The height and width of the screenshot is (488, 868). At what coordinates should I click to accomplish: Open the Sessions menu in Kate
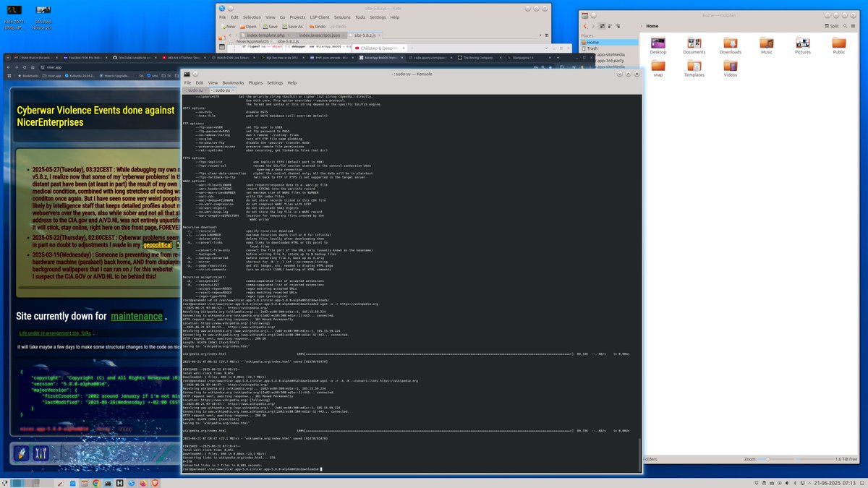click(x=342, y=17)
